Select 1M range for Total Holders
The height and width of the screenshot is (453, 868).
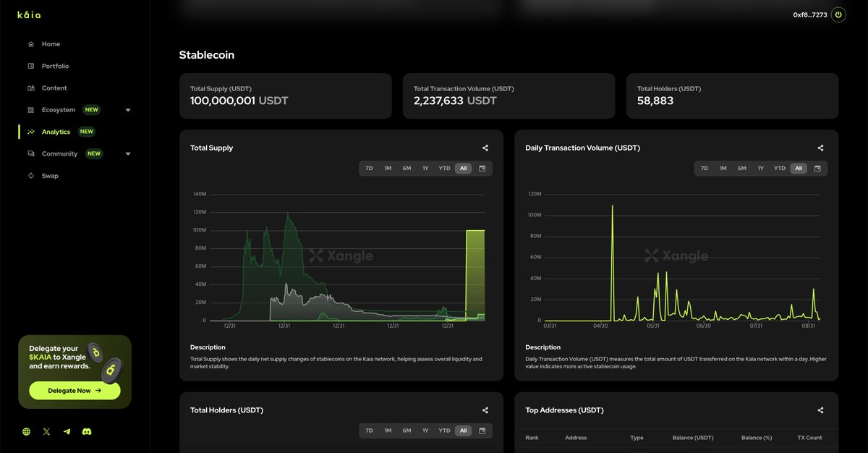388,431
